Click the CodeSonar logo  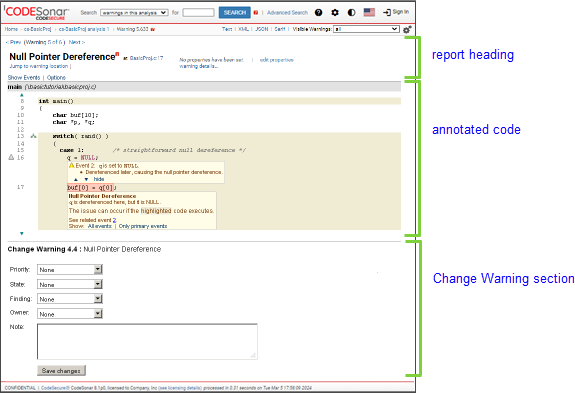tap(36, 12)
